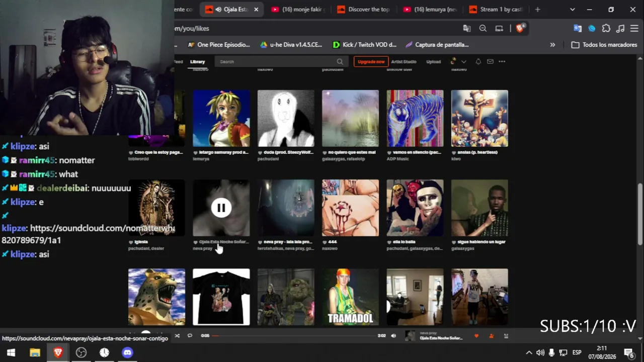The height and width of the screenshot is (362, 644).
Task: Go to the Upload page
Action: 433,62
